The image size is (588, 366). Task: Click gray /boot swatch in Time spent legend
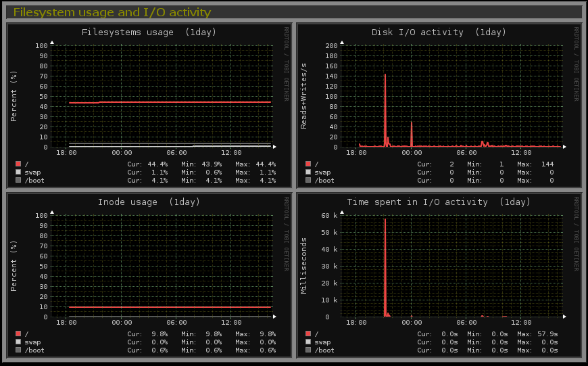pyautogui.click(x=308, y=350)
